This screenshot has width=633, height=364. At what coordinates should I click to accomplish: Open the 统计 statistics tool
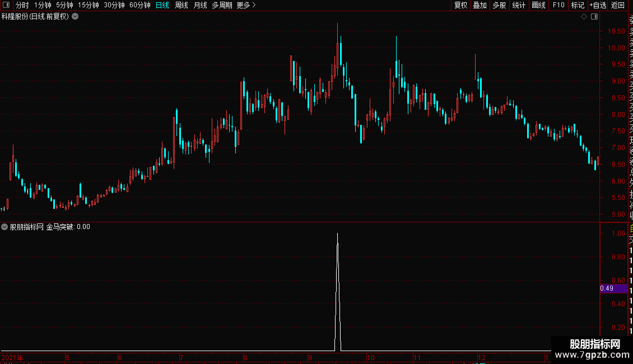coord(519,5)
